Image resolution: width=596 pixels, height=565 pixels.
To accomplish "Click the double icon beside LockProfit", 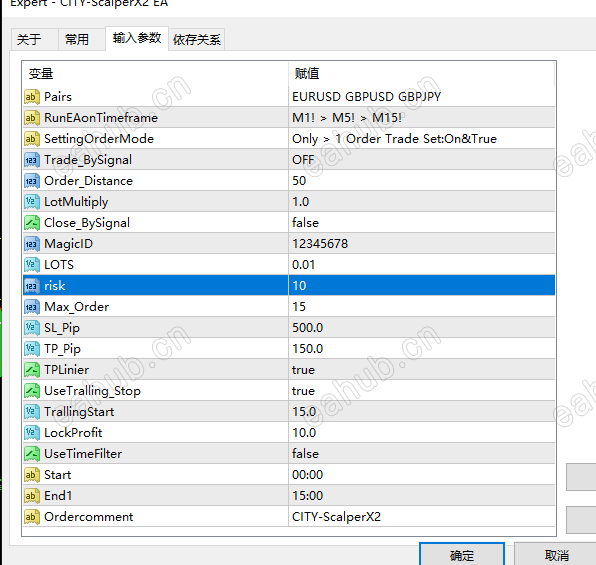I will (32, 433).
